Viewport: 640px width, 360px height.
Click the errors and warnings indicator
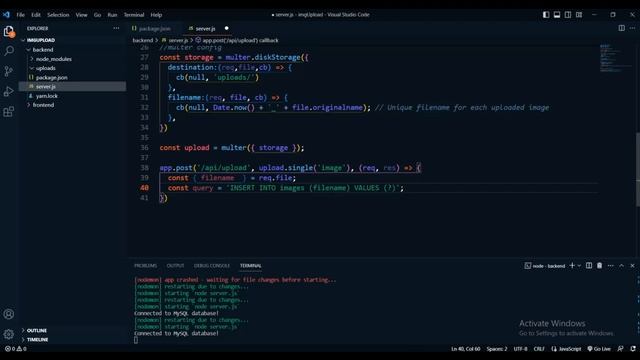coord(16,349)
